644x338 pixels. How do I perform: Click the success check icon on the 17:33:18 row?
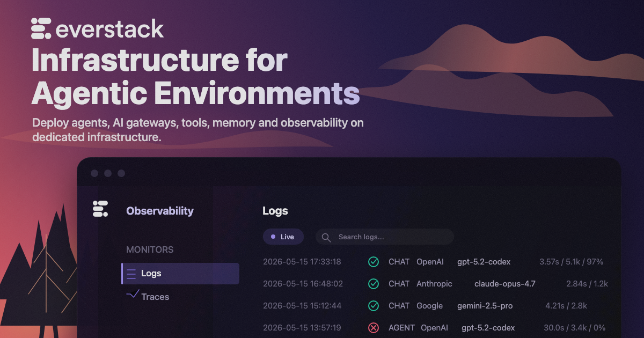(x=374, y=262)
